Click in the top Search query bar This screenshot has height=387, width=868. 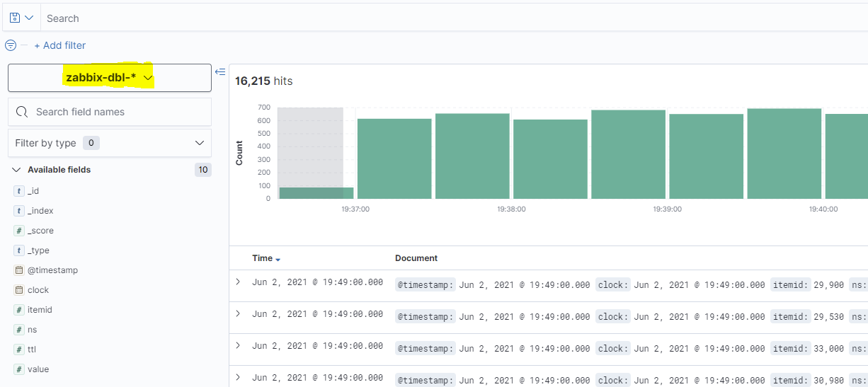pos(425,18)
